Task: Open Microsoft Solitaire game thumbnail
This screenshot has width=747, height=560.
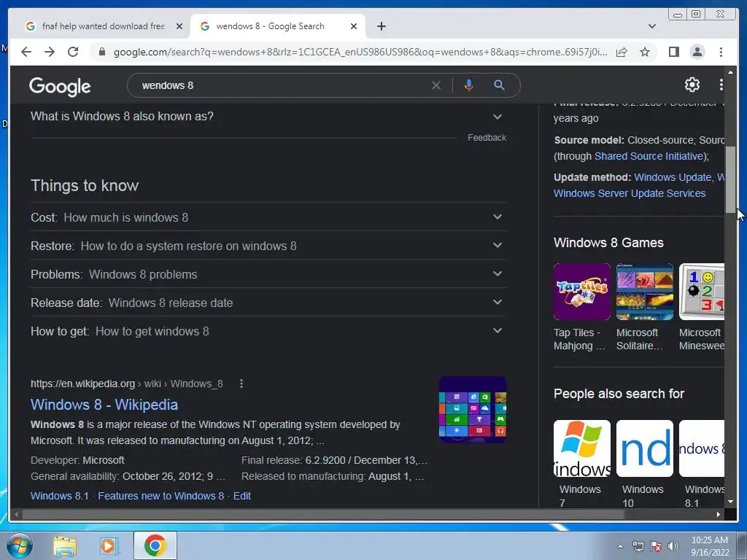Action: [645, 292]
